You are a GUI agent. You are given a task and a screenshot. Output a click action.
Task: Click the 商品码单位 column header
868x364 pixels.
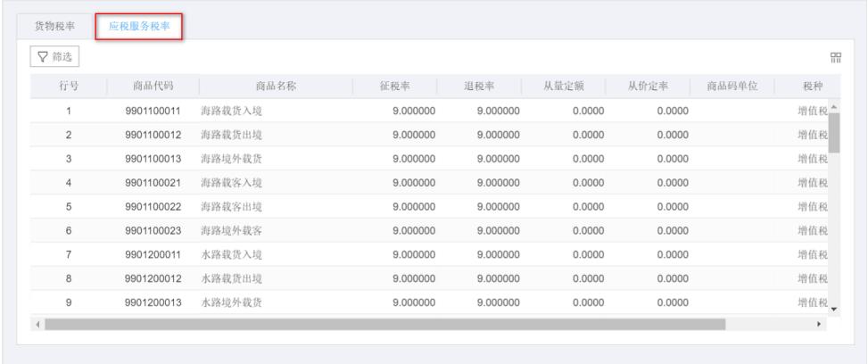click(x=732, y=86)
